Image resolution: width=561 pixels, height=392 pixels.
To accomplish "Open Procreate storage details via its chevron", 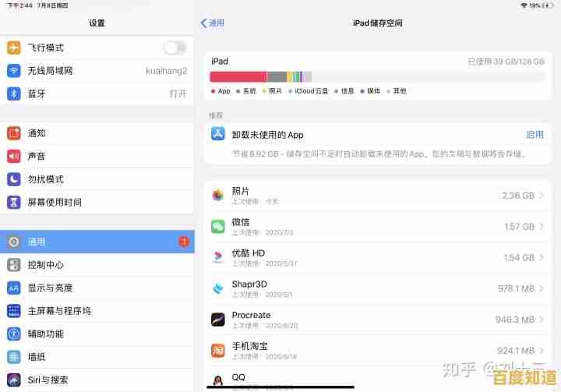I will coord(542,320).
